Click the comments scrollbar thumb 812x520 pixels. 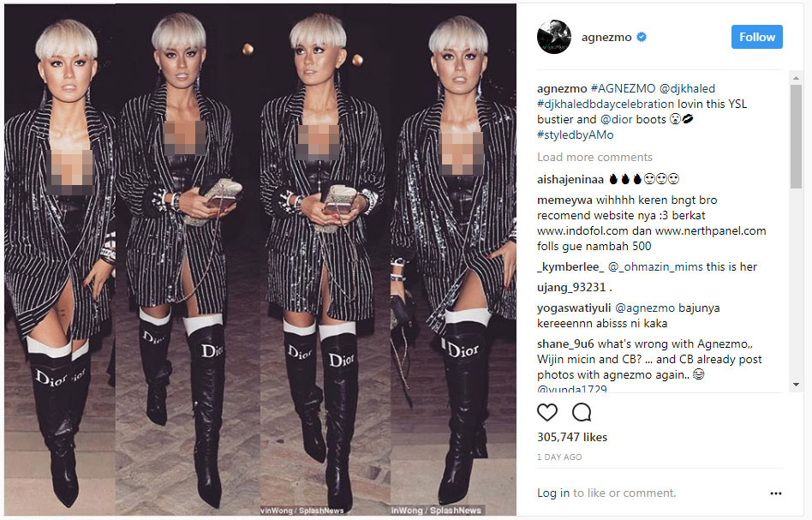point(796,136)
